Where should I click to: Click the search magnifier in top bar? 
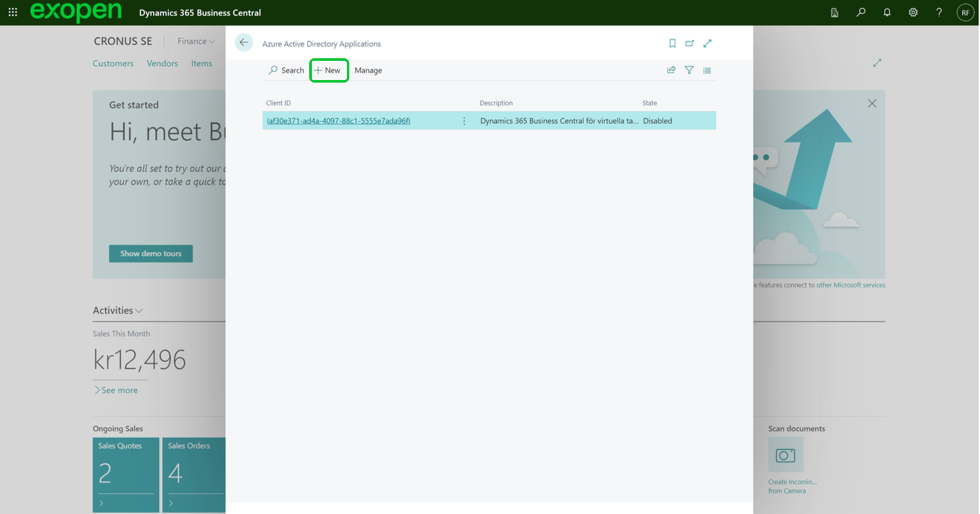tap(861, 13)
